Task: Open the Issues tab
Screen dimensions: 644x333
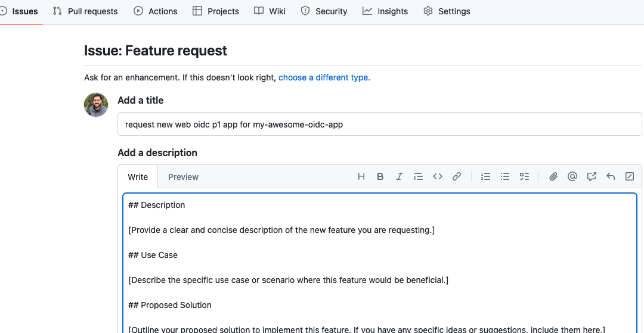Action: point(19,11)
